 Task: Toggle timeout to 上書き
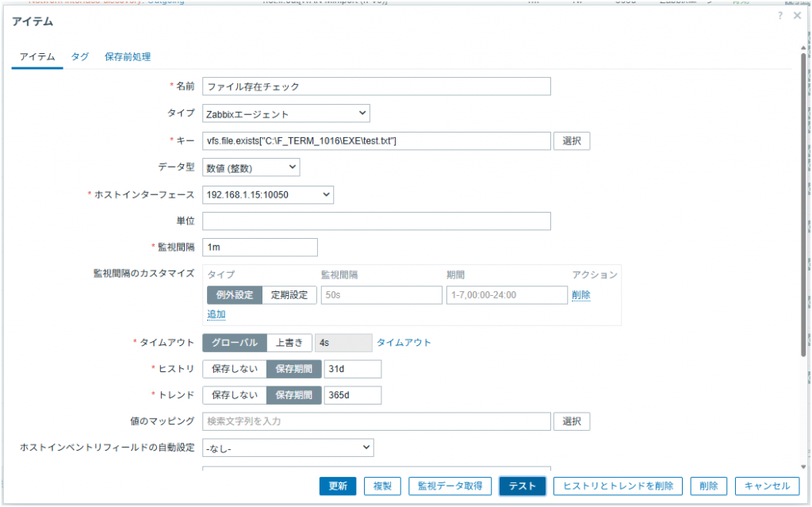(289, 343)
